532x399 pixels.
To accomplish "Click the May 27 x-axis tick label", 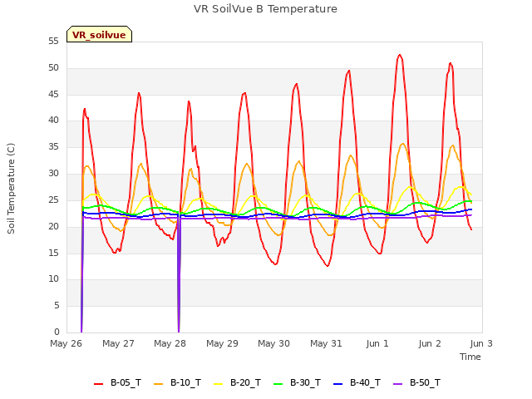I will pos(118,343).
